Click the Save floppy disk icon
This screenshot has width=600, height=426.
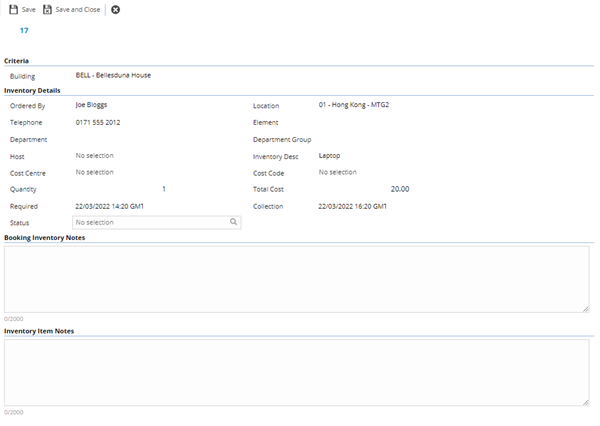tap(13, 9)
